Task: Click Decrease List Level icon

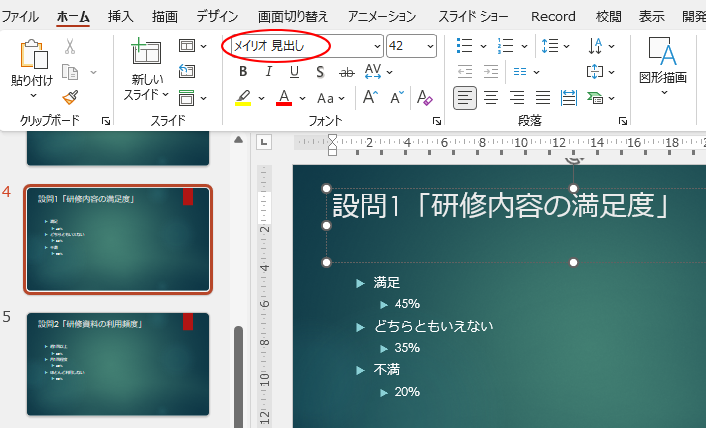Action: [465, 72]
